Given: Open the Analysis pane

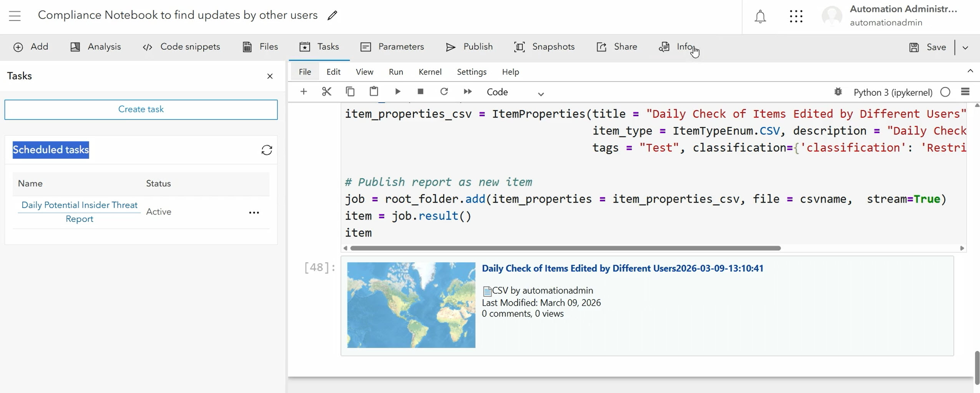Looking at the screenshot, I should 96,47.
